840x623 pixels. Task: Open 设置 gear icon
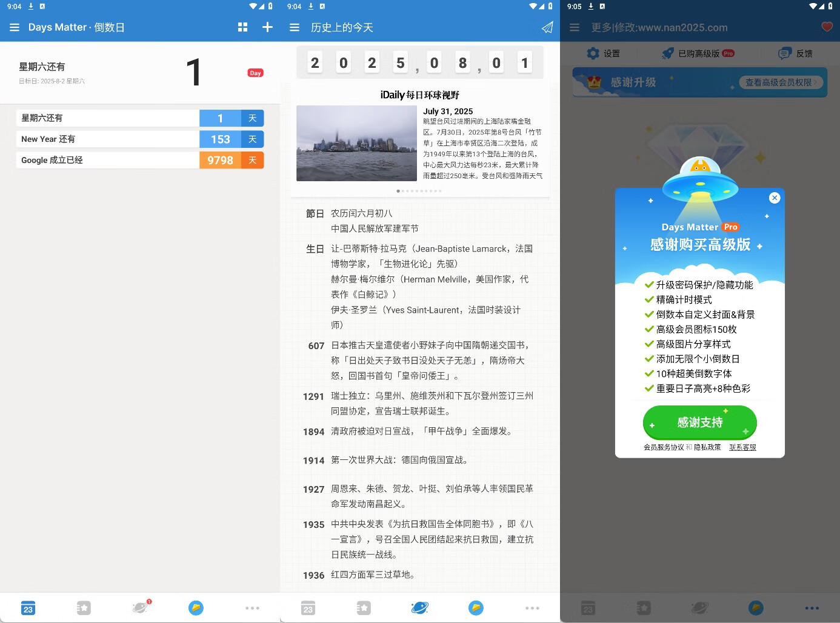pos(593,53)
